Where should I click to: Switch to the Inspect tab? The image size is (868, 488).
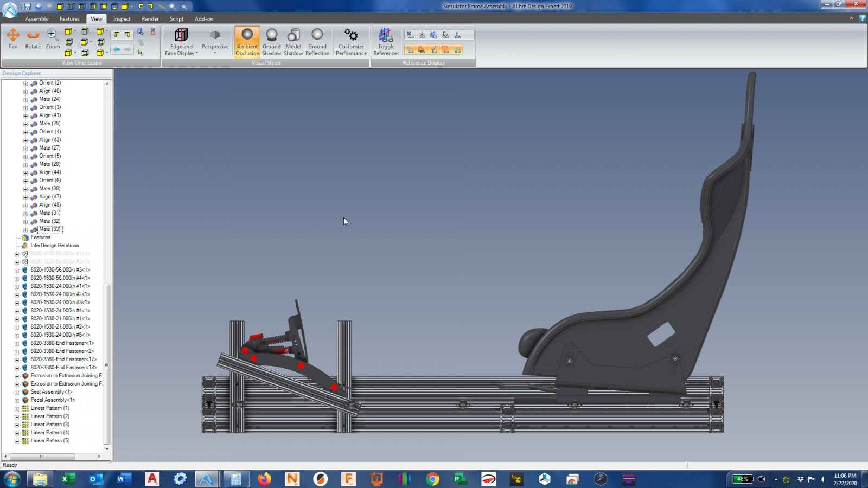click(122, 19)
